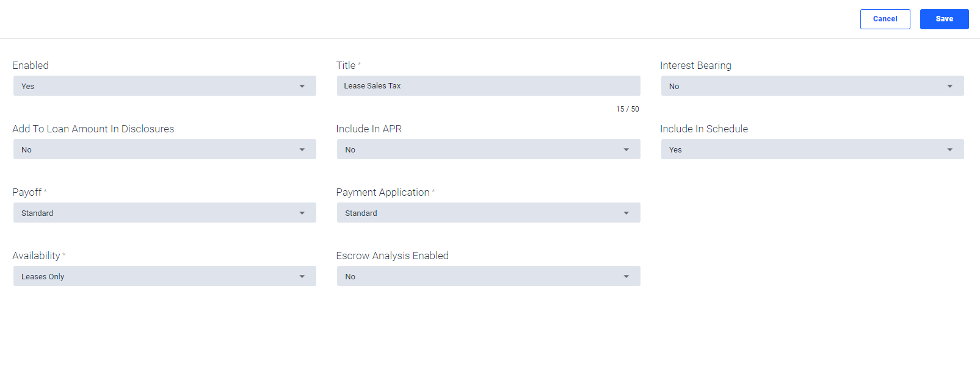Open the Include In Schedule dropdown
This screenshot has height=372, width=980.
[x=812, y=149]
